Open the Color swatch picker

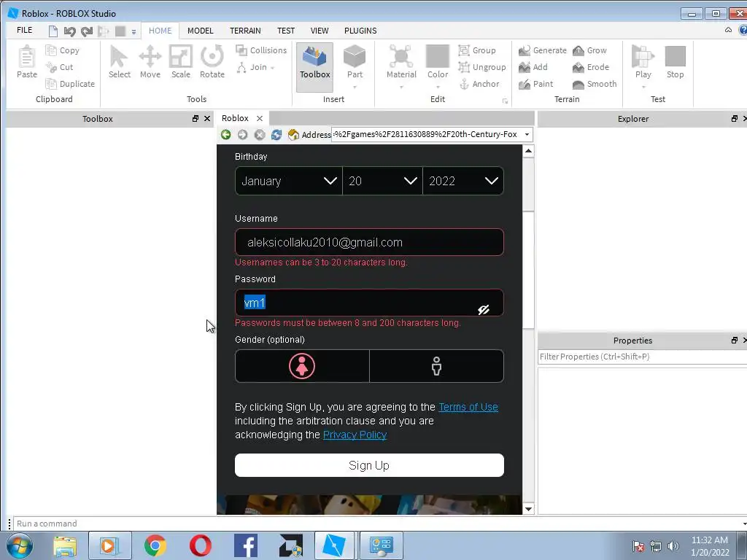tap(438, 56)
